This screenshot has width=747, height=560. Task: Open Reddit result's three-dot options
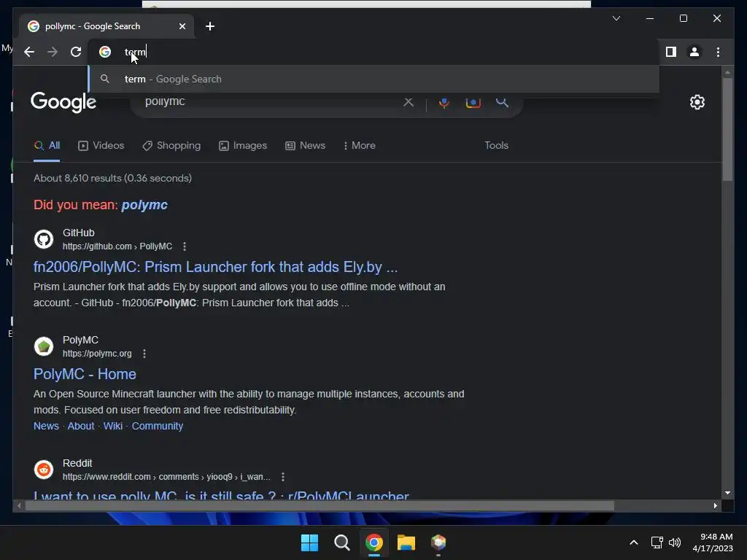point(283,477)
